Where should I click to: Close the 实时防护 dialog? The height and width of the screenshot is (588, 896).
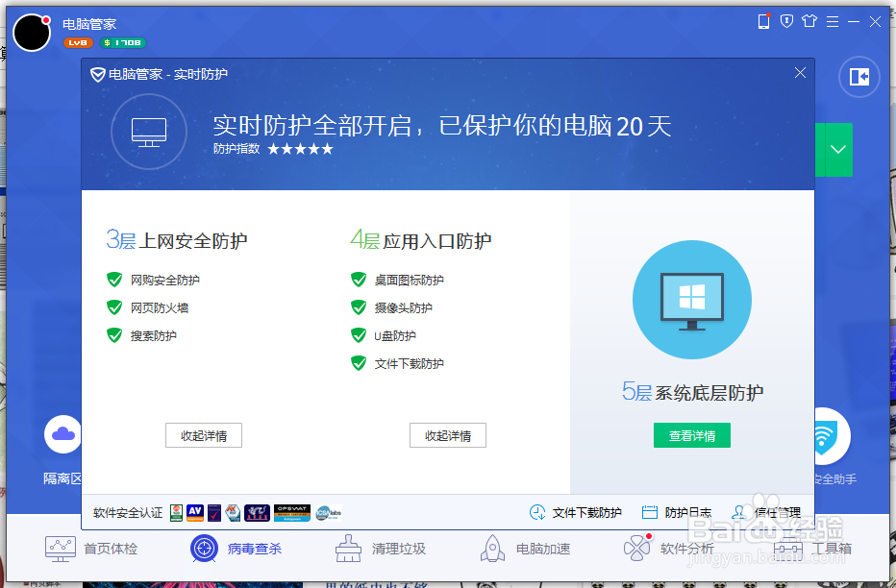[800, 72]
